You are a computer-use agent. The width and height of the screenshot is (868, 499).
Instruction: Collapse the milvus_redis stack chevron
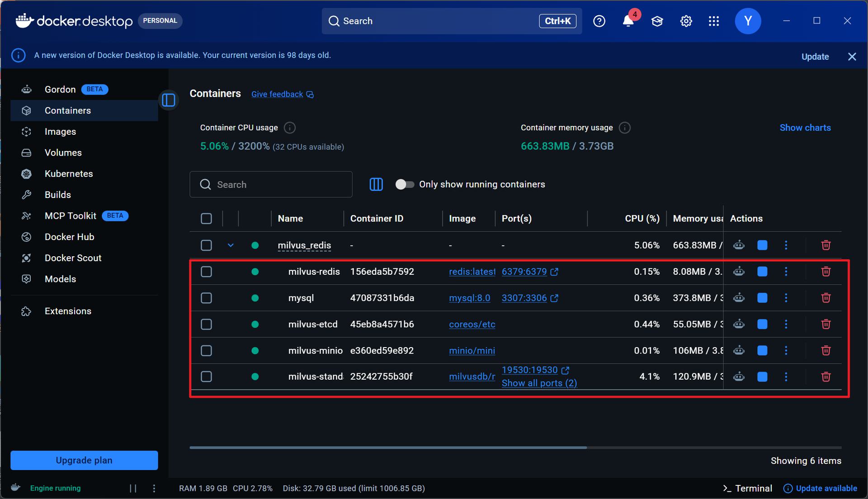(231, 245)
